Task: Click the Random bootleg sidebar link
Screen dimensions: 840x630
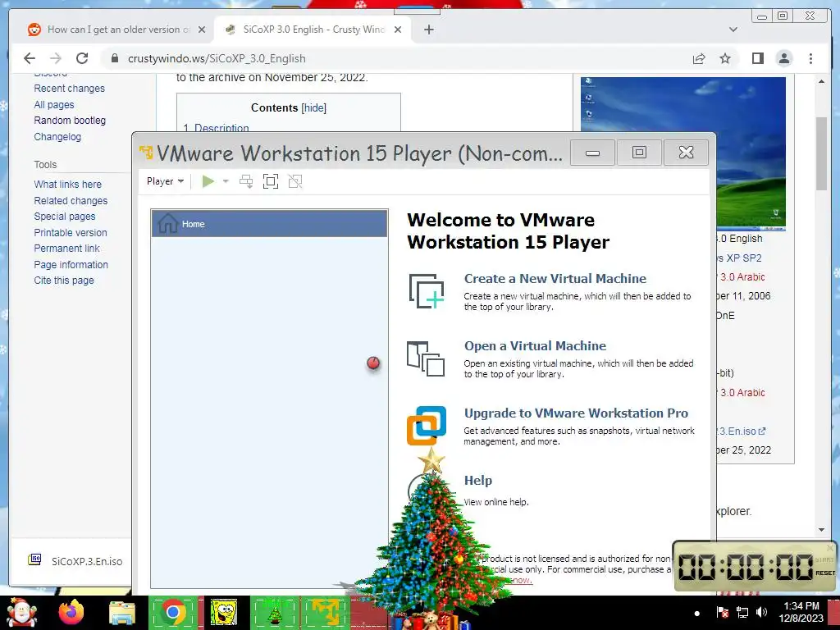Action: click(x=70, y=121)
